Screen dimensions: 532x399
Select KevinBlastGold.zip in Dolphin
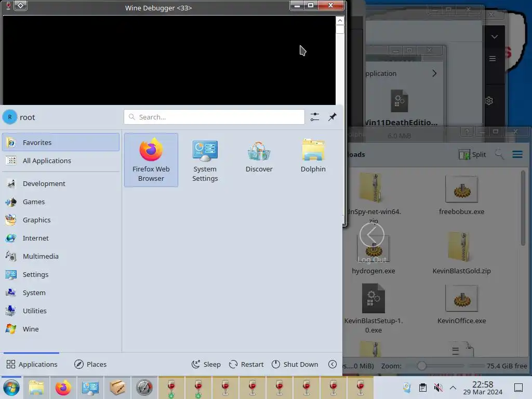click(x=461, y=253)
